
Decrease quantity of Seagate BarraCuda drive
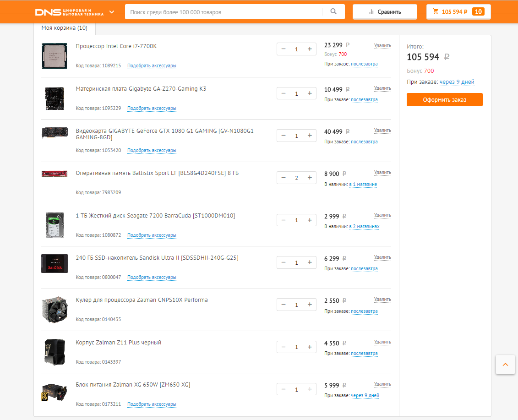click(284, 220)
